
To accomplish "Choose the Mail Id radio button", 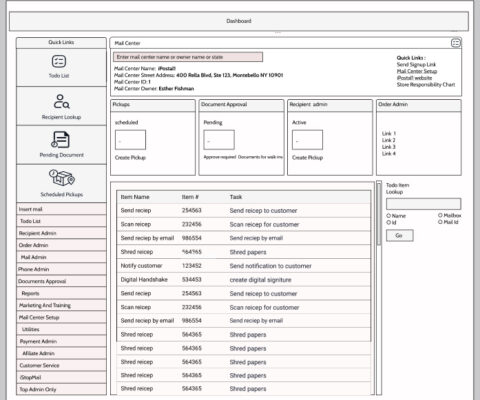I will pyautogui.click(x=440, y=222).
